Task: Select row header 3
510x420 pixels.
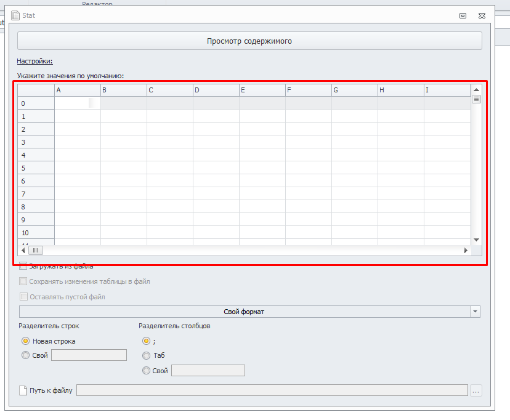Action: [x=36, y=142]
